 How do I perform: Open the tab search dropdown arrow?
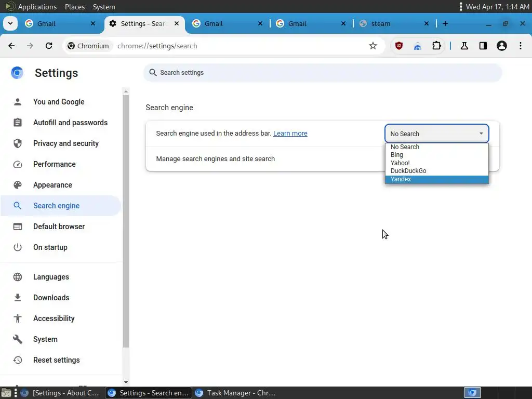10,23
